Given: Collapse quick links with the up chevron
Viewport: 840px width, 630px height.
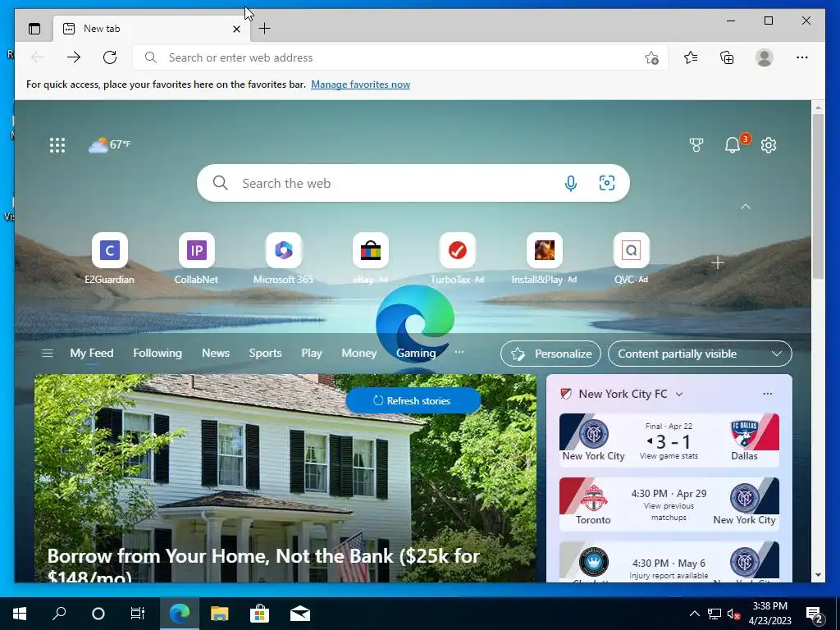Looking at the screenshot, I should 745,207.
